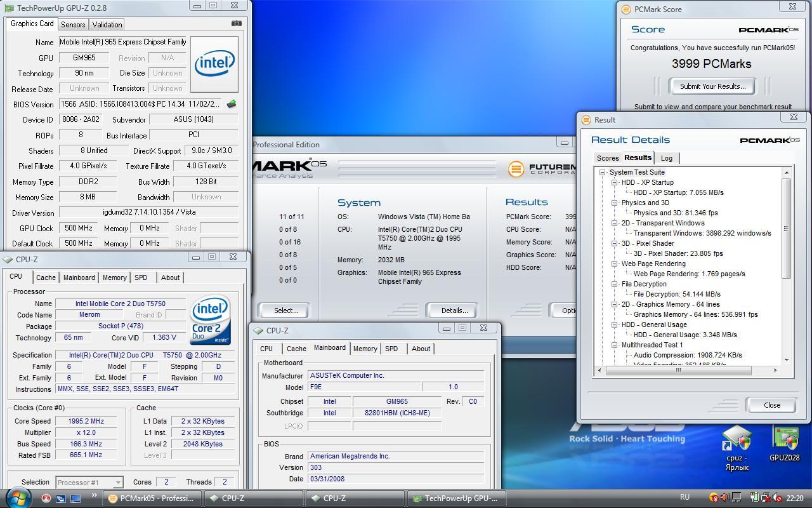Click Submit Your Results button
This screenshot has width=812, height=508.
click(x=712, y=86)
